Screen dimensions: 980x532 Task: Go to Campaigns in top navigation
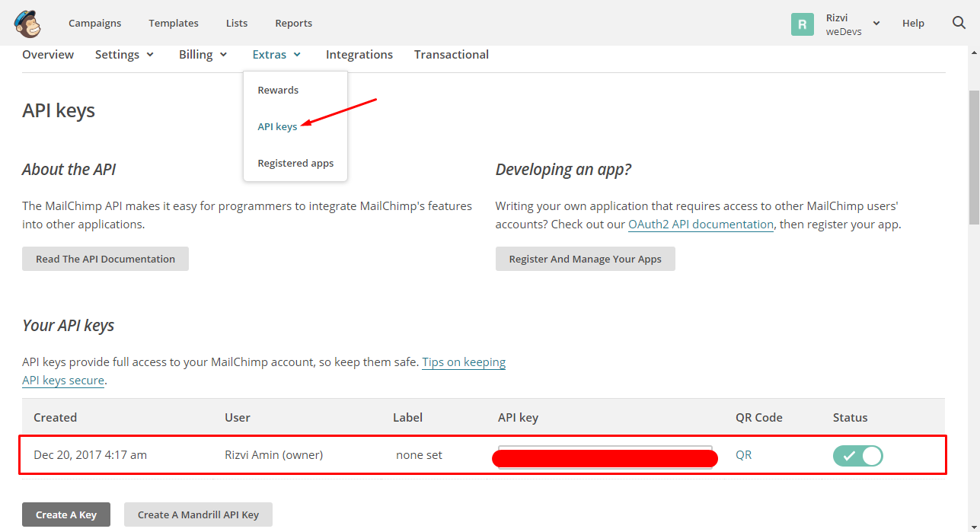pos(94,24)
